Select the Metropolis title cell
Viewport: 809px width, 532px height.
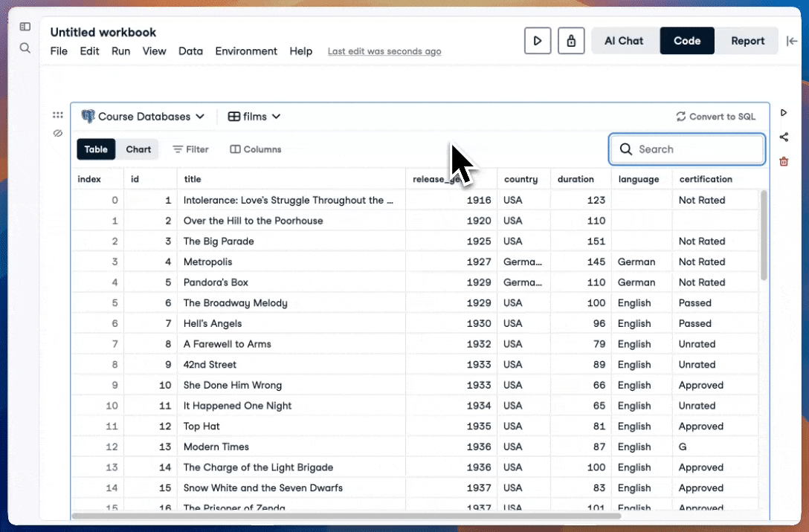click(x=291, y=262)
